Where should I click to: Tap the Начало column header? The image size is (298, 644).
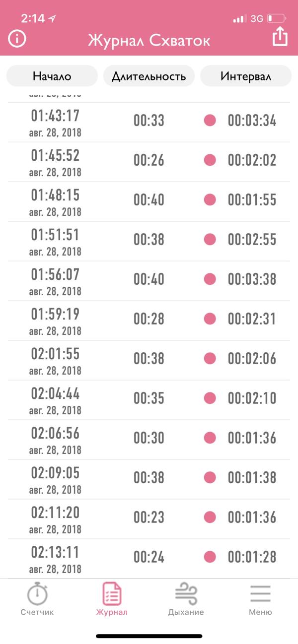point(52,76)
